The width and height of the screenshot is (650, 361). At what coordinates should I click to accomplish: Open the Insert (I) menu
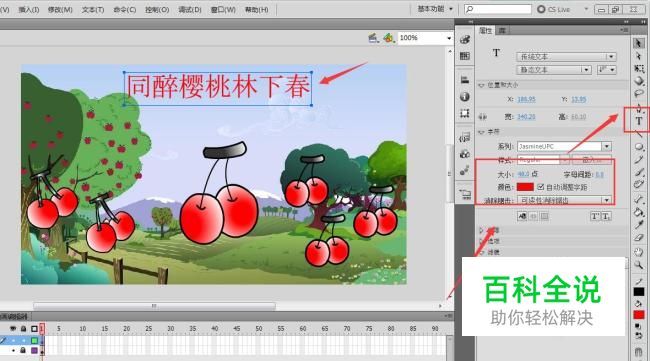pos(29,10)
